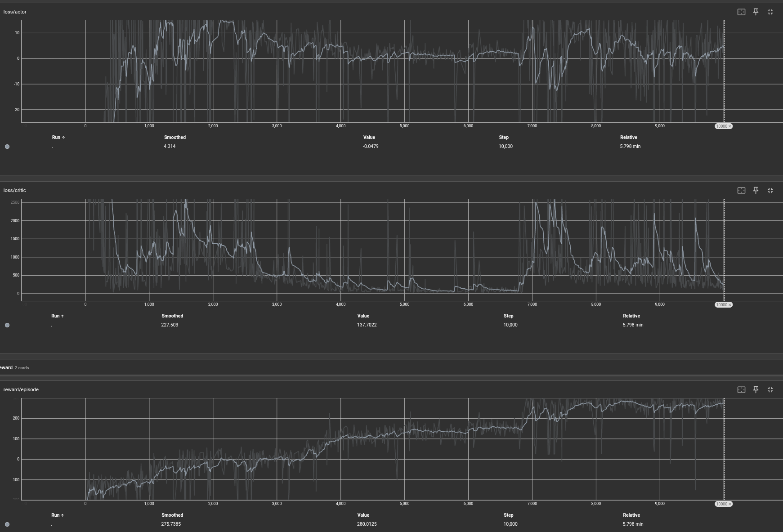Pin the reward/episode card
The image size is (783, 532).
pyautogui.click(x=756, y=390)
